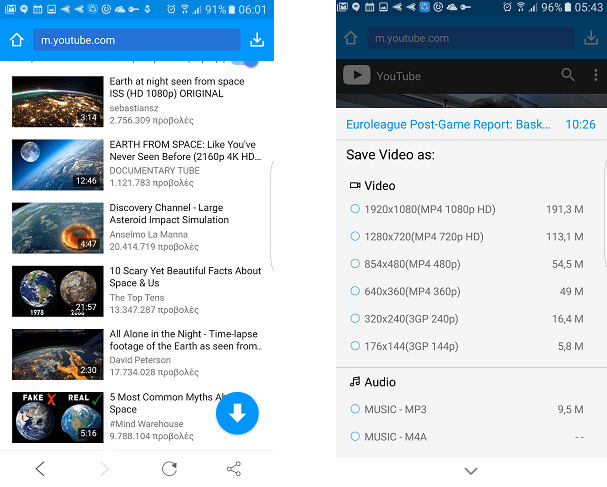Click channel name 'DOCUMENTARY TUBE'
The height and width of the screenshot is (487, 607).
154,171
